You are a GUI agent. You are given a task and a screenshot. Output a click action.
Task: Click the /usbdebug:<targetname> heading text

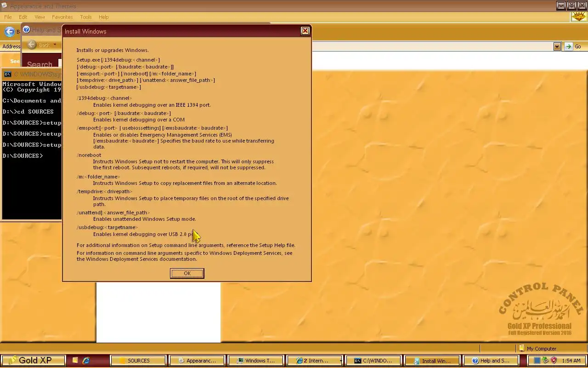click(x=107, y=227)
